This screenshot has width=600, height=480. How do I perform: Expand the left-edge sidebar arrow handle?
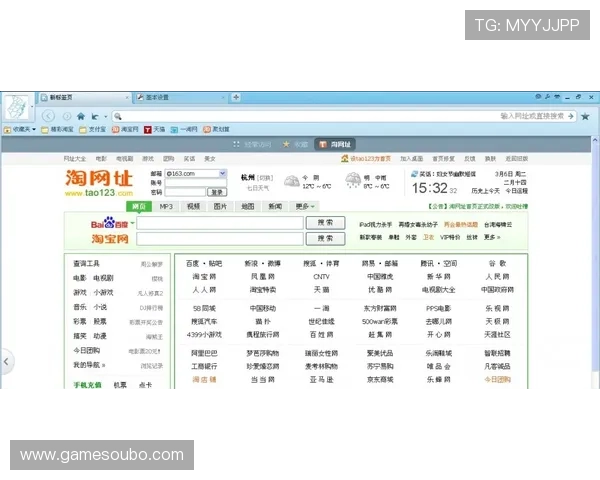coord(6,361)
